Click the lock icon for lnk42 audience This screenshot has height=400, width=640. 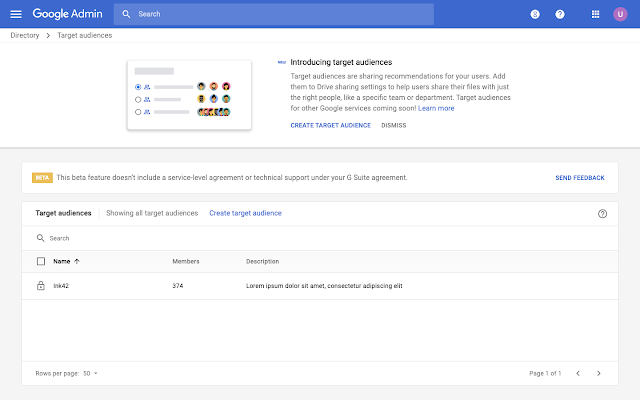point(41,285)
